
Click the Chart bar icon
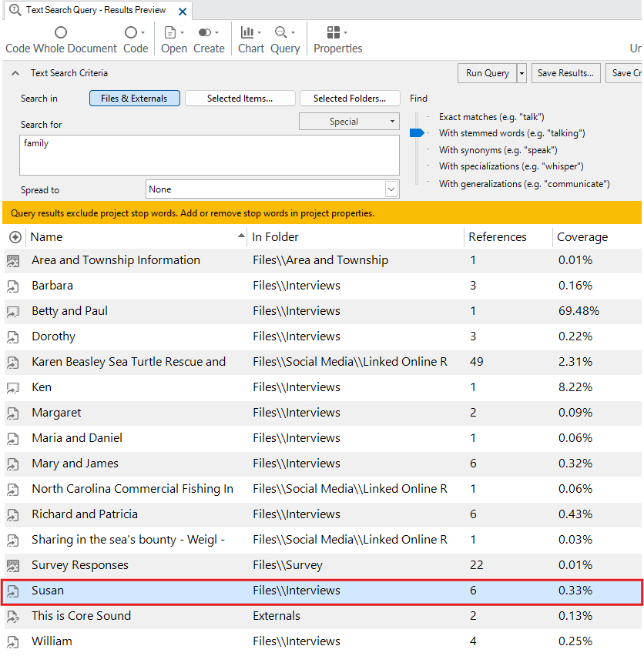pos(247,32)
